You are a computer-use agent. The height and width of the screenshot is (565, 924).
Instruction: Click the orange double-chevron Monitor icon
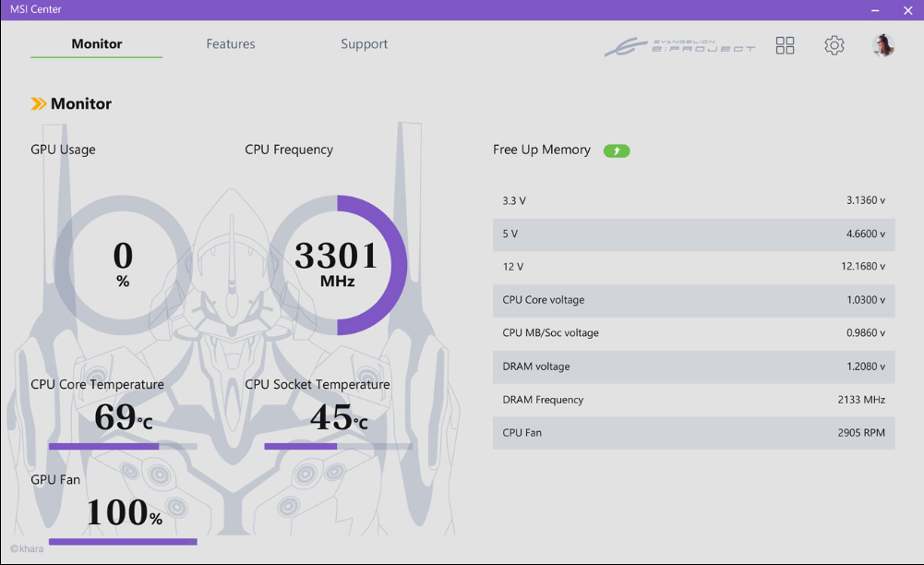[x=38, y=103]
